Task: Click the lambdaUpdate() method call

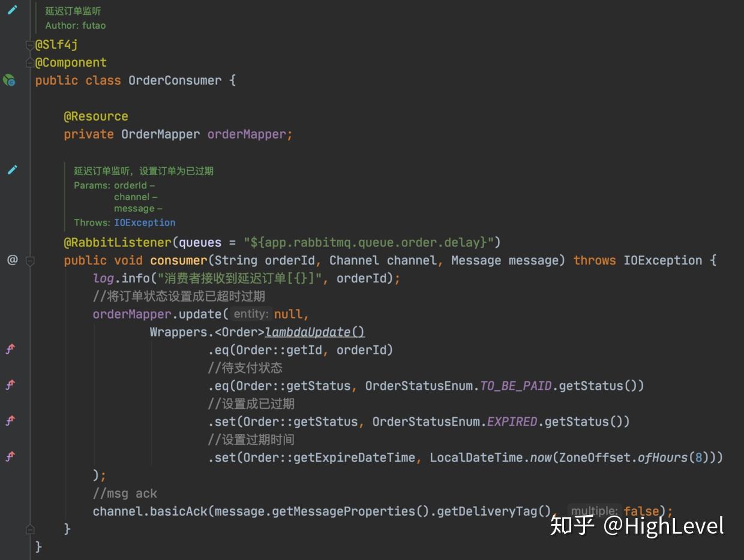Action: coord(315,332)
